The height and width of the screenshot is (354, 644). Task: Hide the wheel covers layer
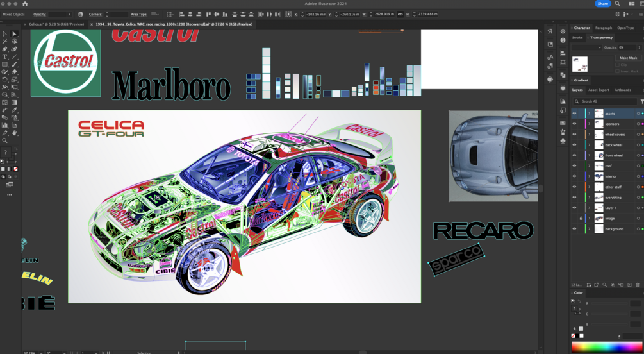[x=574, y=135]
